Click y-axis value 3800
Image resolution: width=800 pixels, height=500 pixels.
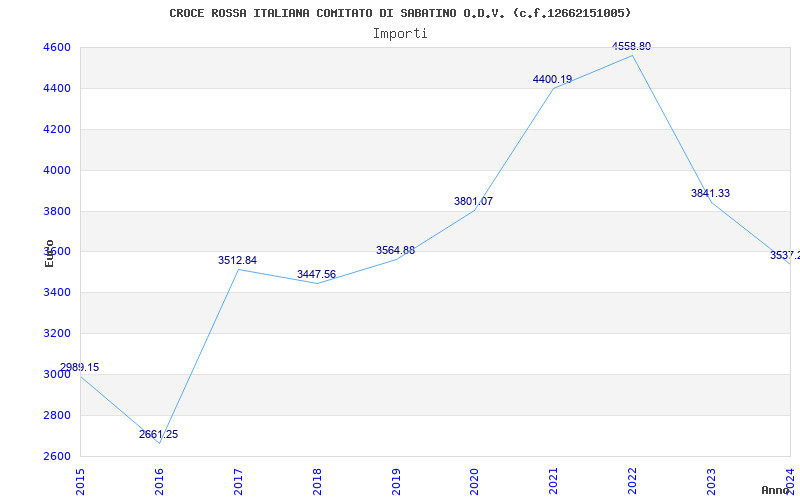coord(57,211)
